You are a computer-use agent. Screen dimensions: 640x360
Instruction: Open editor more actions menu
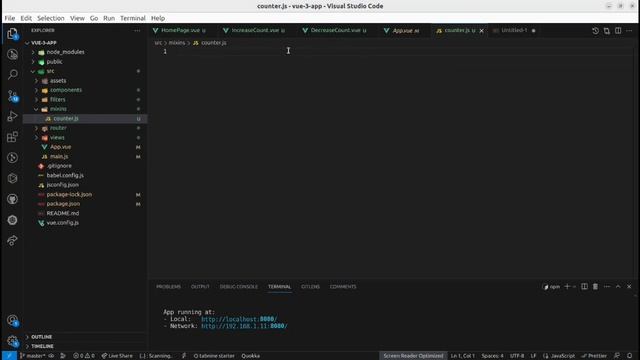tap(629, 31)
